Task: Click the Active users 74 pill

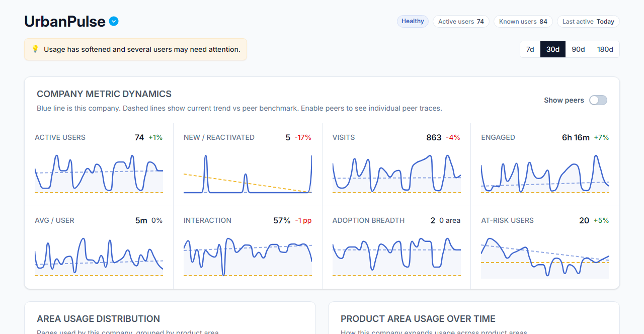Action: tap(461, 22)
